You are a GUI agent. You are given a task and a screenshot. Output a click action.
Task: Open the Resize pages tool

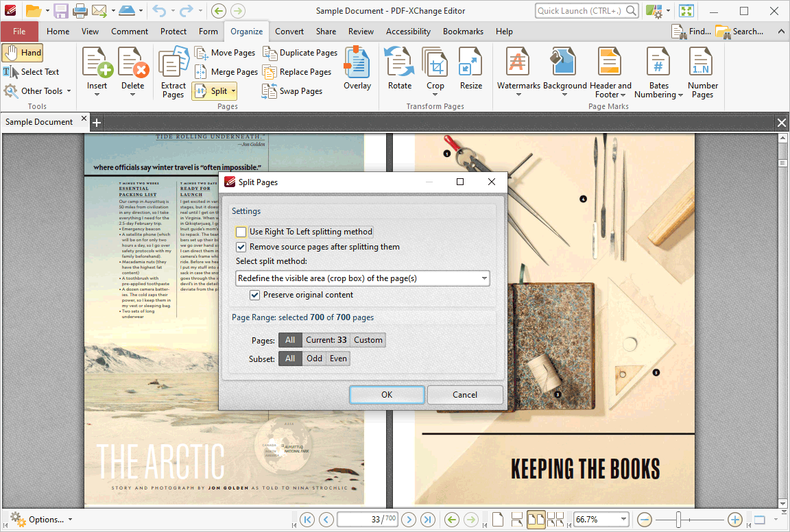[x=471, y=68]
